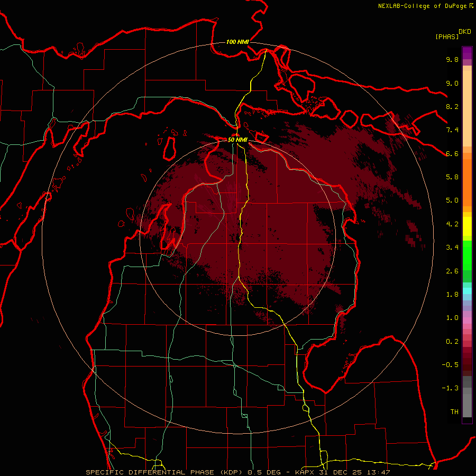476x476 pixels.
Task: Pick the bright yellow band on color scale
Action: coord(467,226)
